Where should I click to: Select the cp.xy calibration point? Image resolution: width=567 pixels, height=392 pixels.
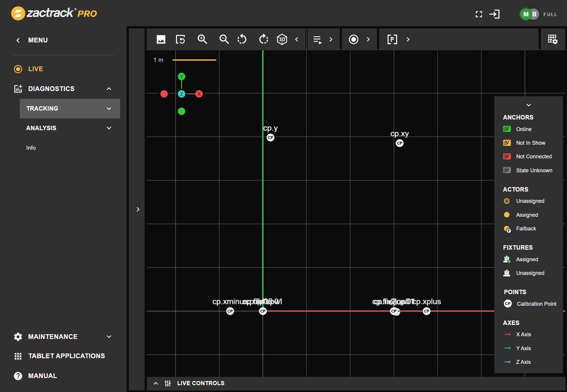[400, 143]
